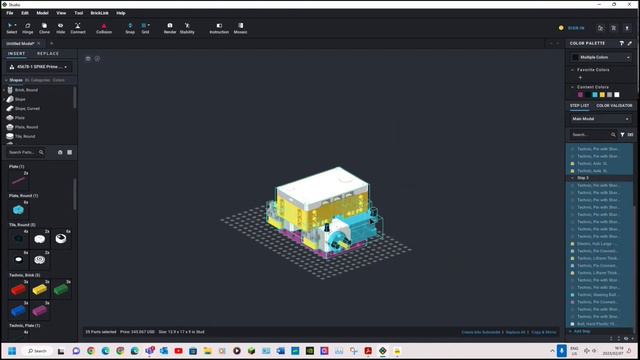The height and width of the screenshot is (360, 640).
Task: Collapse the Shapes section in the parts panel
Action: coord(6,80)
